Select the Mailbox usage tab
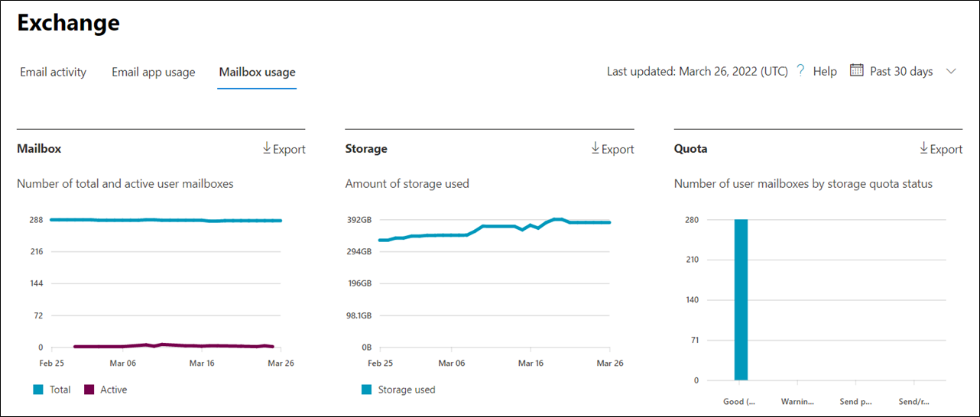The width and height of the screenshot is (980, 417). [257, 73]
